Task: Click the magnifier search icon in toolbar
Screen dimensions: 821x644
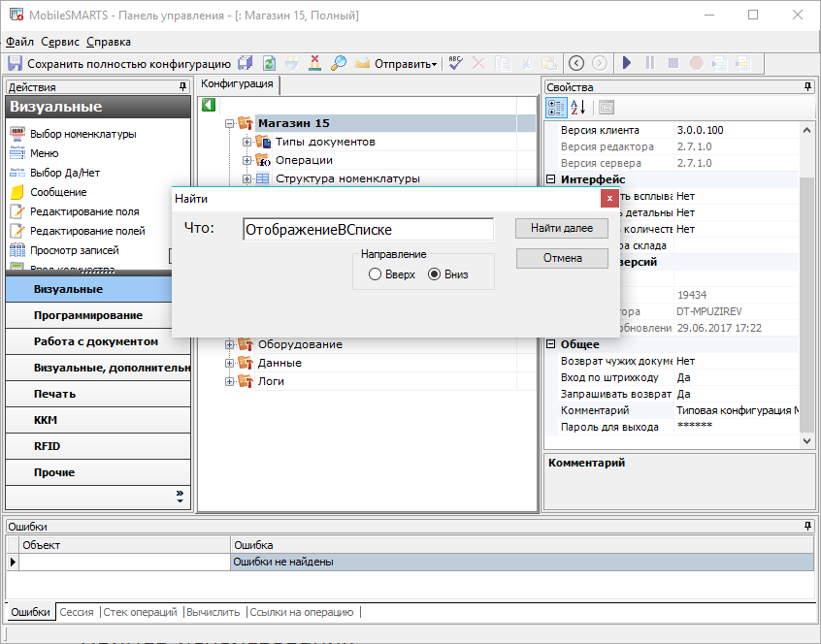Action: point(339,64)
